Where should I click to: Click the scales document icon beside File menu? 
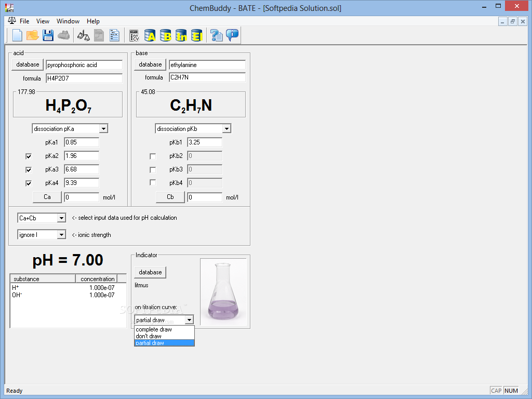click(11, 21)
